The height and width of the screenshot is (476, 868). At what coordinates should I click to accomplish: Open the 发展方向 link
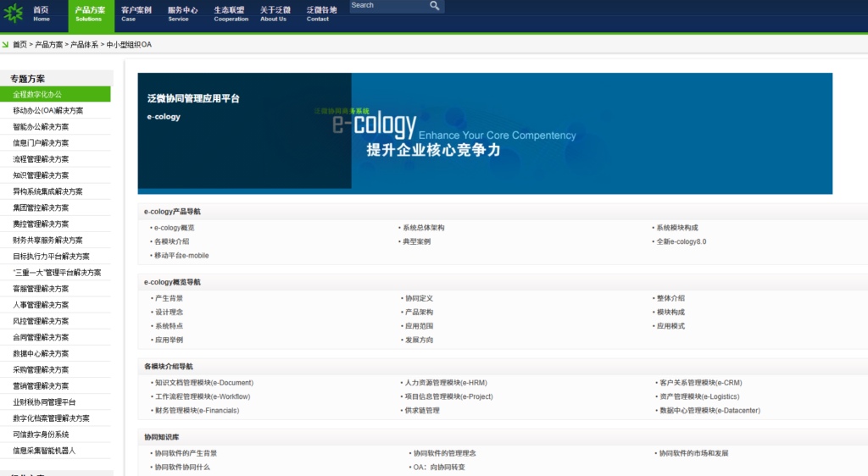(x=419, y=340)
